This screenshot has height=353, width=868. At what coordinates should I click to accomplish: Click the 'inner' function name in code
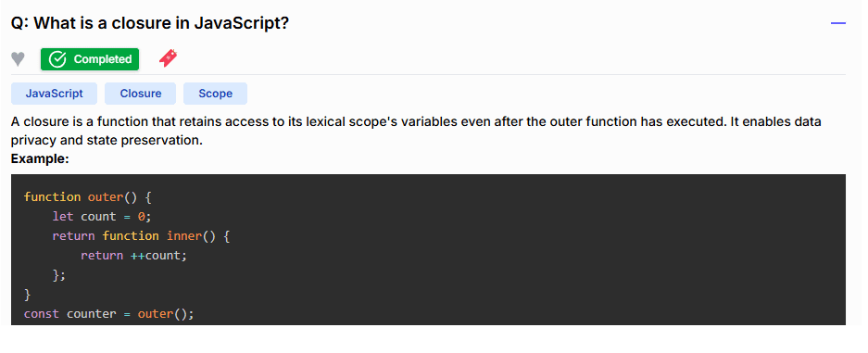tap(184, 235)
